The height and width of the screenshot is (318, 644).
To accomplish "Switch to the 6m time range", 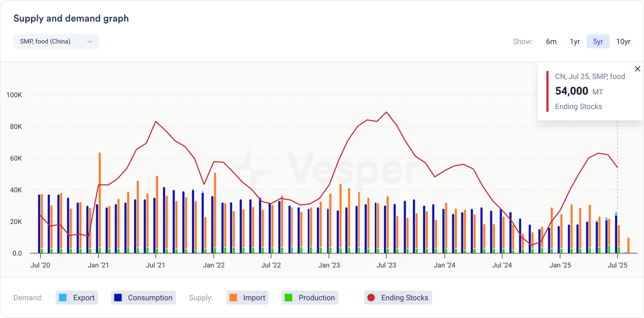I will click(x=551, y=42).
